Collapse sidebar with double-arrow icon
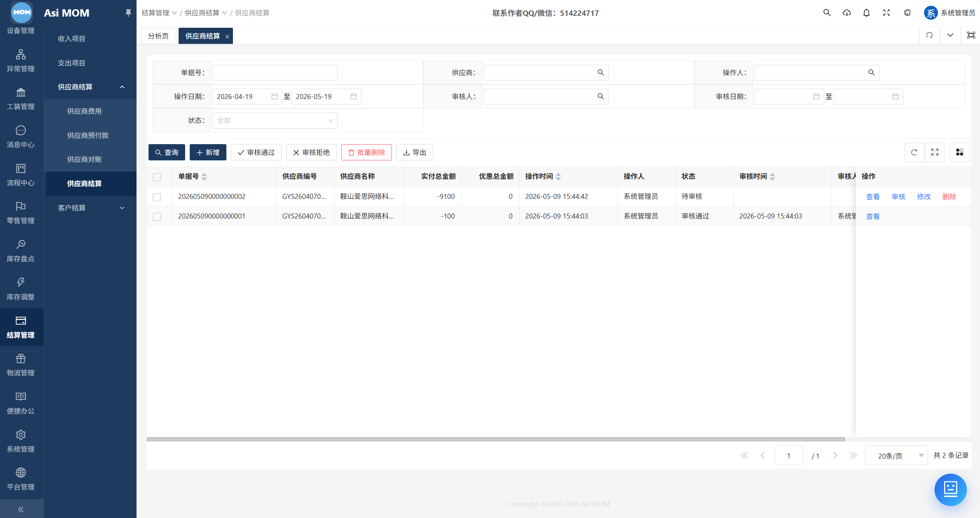 [21, 509]
